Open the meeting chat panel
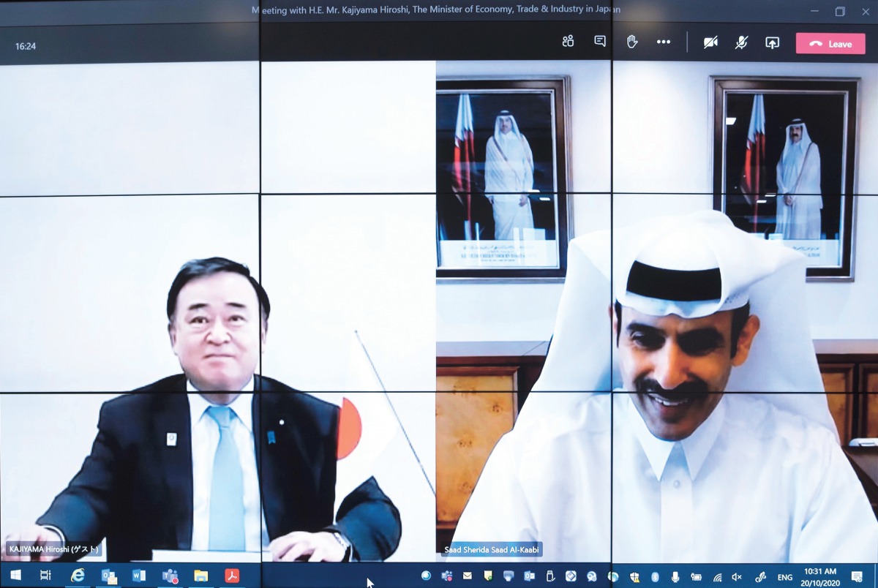Viewport: 878px width, 588px height. pyautogui.click(x=599, y=42)
